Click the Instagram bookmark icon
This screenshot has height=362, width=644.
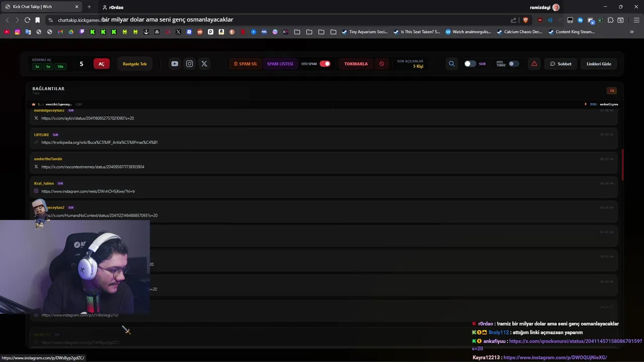coord(17,32)
